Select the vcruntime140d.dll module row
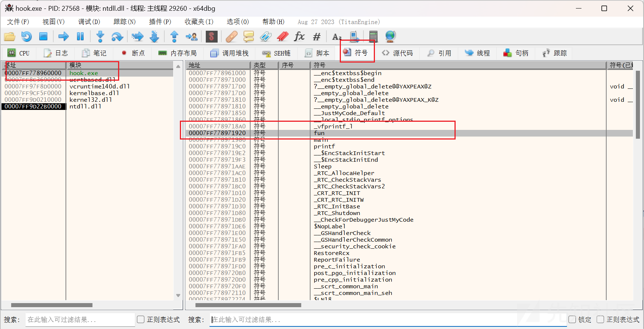 coord(87,86)
